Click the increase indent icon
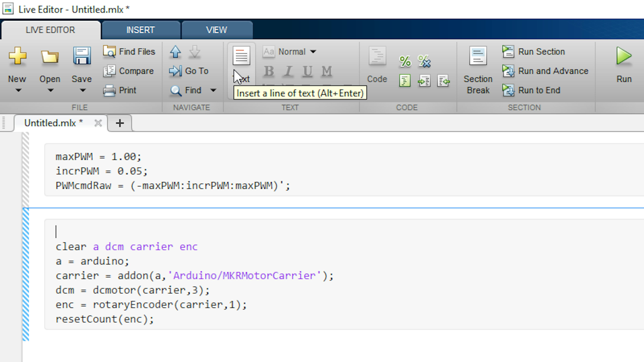 pyautogui.click(x=424, y=81)
